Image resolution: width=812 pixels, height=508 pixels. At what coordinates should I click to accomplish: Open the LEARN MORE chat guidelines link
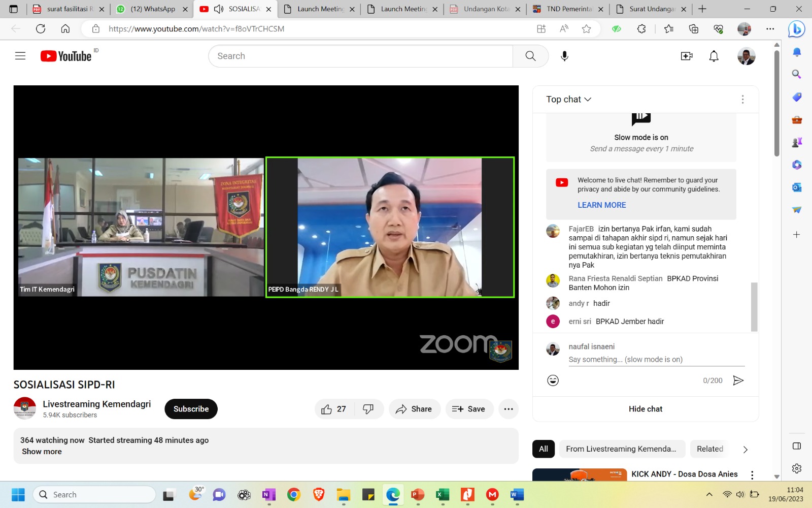point(602,205)
